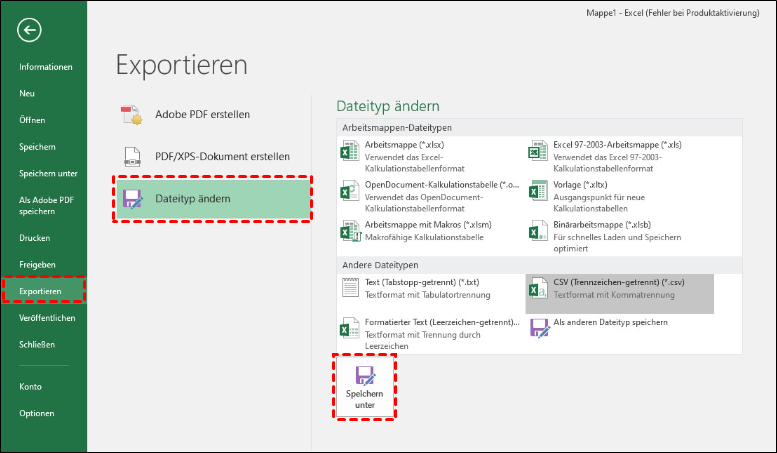The width and height of the screenshot is (777, 453).
Task: Select Exportieren in the sidebar
Action: pyautogui.click(x=44, y=291)
